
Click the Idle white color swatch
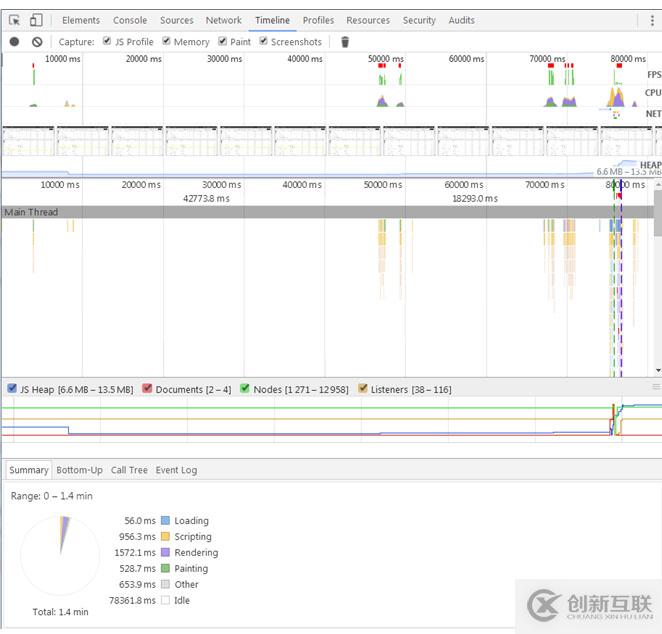pyautogui.click(x=166, y=600)
